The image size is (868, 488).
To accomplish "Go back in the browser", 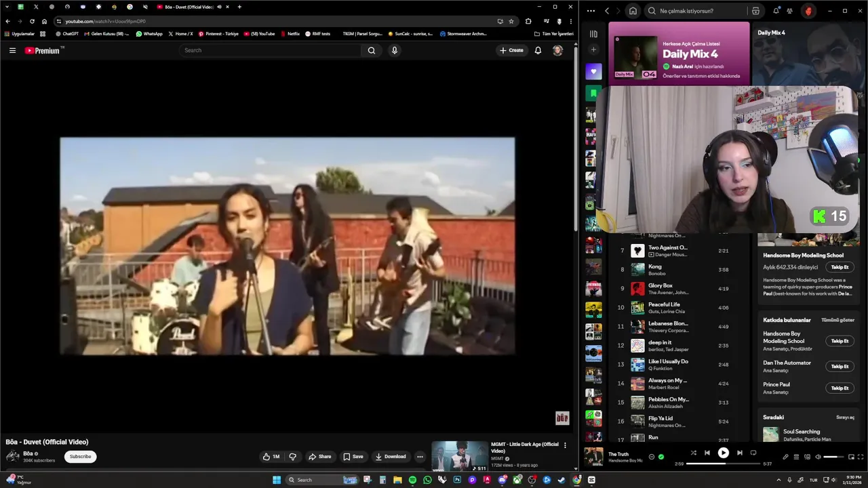I will tap(7, 21).
